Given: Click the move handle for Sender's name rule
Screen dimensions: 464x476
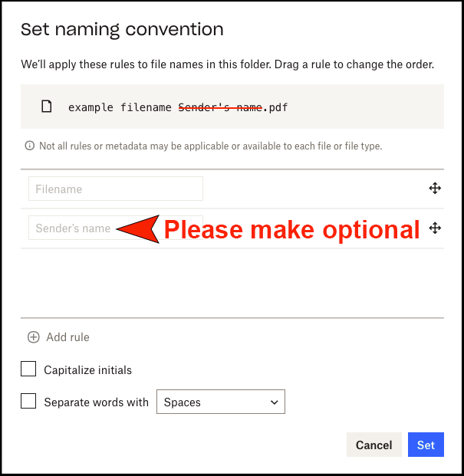Looking at the screenshot, I should [435, 228].
